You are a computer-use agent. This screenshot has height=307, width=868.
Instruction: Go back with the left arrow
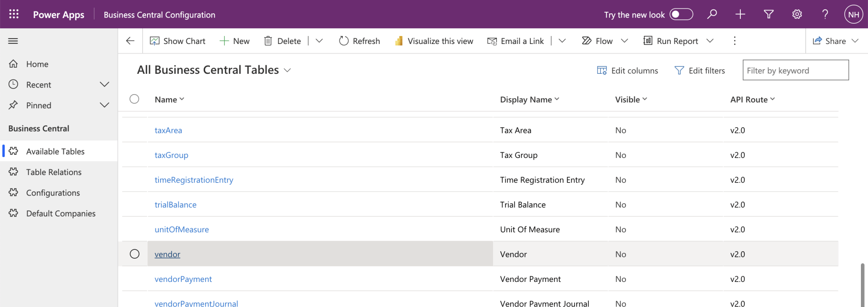coord(130,41)
